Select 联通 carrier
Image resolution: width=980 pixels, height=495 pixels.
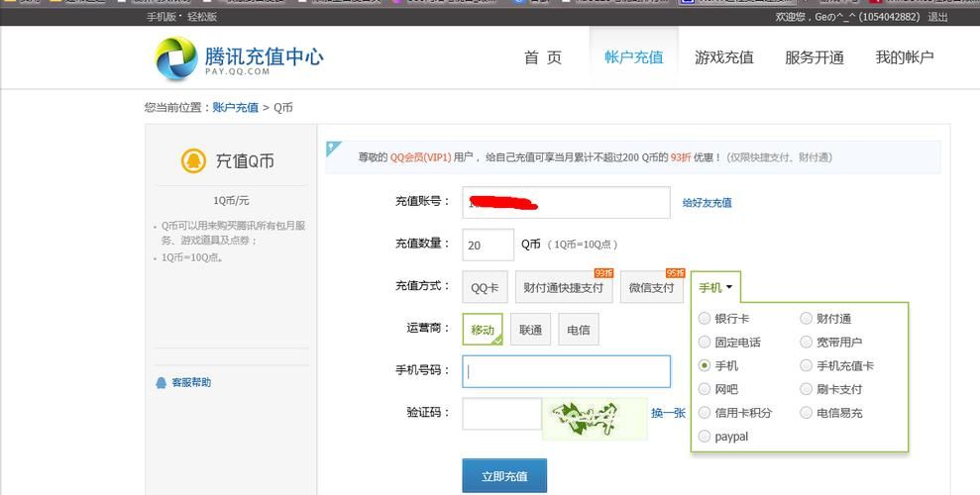[x=530, y=329]
